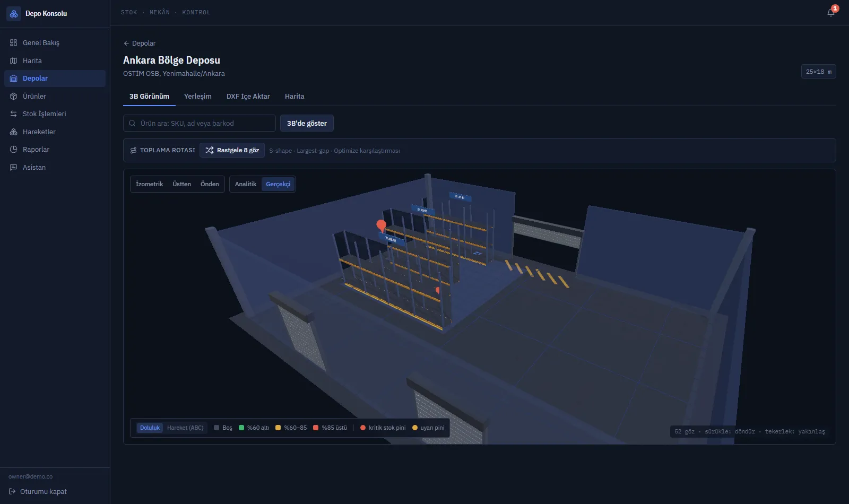
Task: Click the Asistan chat icon
Action: (14, 167)
